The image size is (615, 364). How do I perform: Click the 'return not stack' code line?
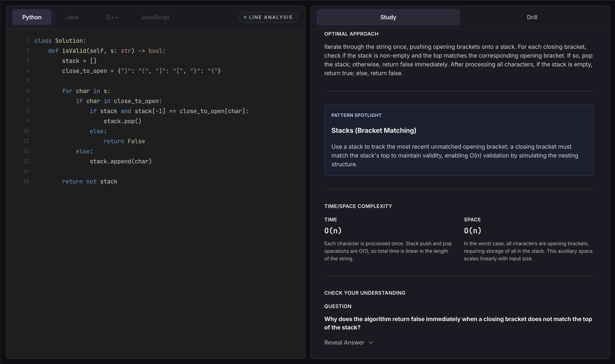(x=90, y=182)
